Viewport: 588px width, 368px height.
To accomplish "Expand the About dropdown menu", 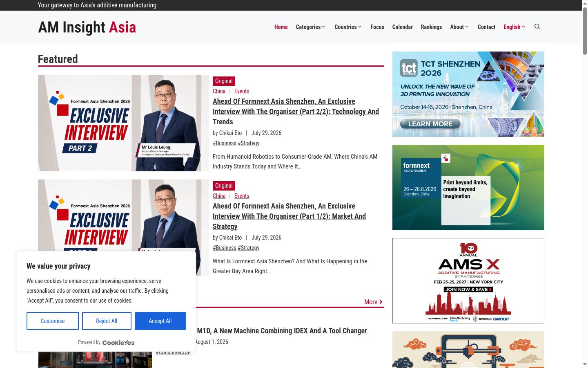I will [459, 27].
